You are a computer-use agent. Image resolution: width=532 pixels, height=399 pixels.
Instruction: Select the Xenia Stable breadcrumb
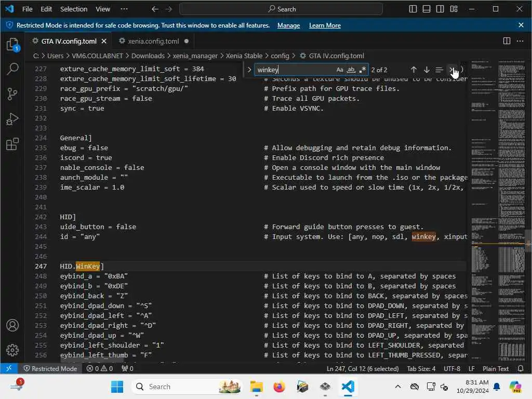pyautogui.click(x=244, y=56)
